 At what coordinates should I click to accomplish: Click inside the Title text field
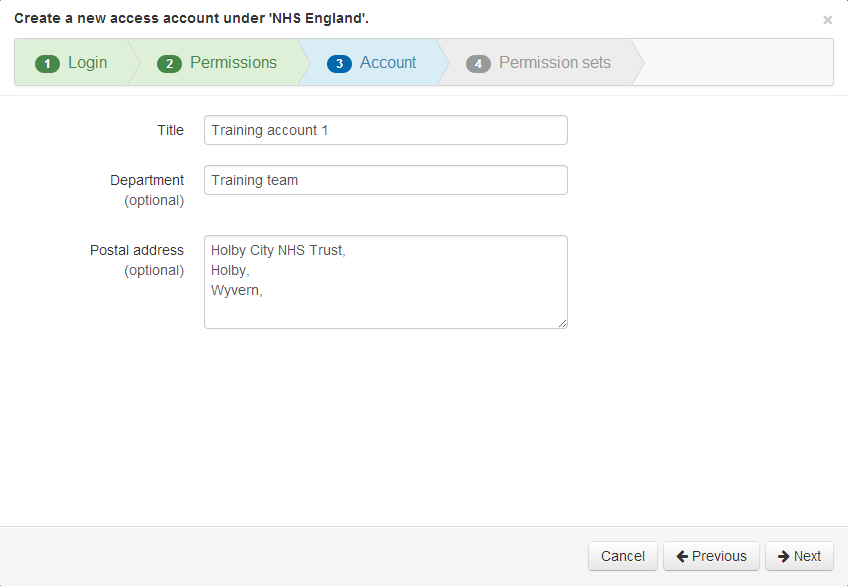[385, 130]
